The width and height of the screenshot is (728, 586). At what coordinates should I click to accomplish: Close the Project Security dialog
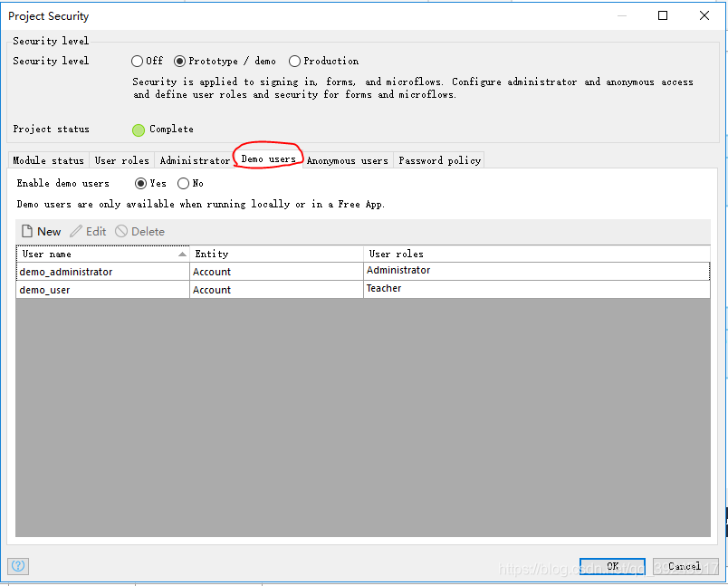coord(704,15)
